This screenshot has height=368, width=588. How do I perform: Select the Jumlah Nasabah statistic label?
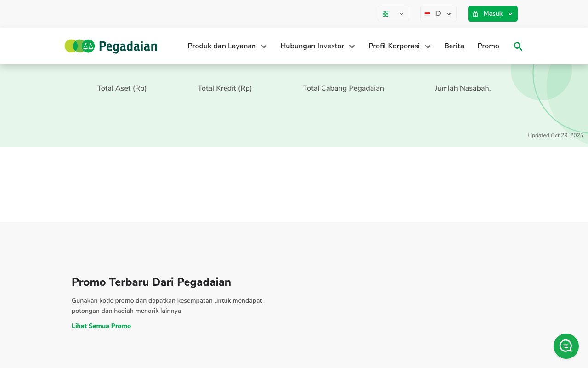pos(463,88)
